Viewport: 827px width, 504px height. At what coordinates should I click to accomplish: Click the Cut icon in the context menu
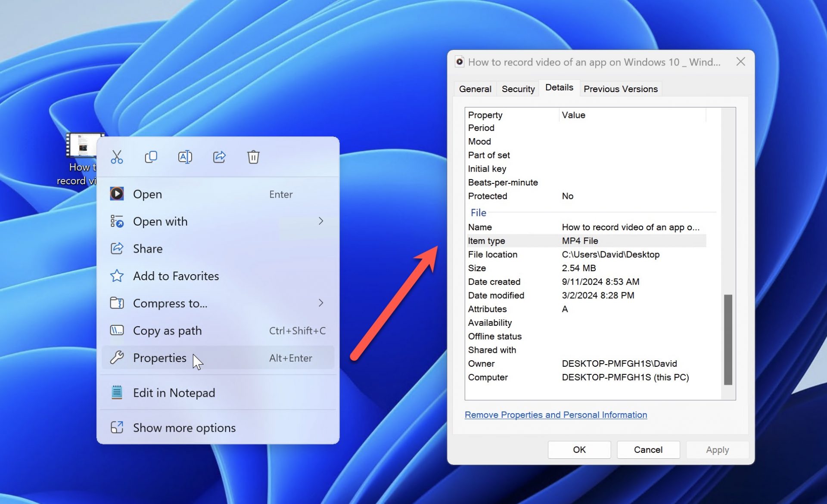(x=116, y=157)
